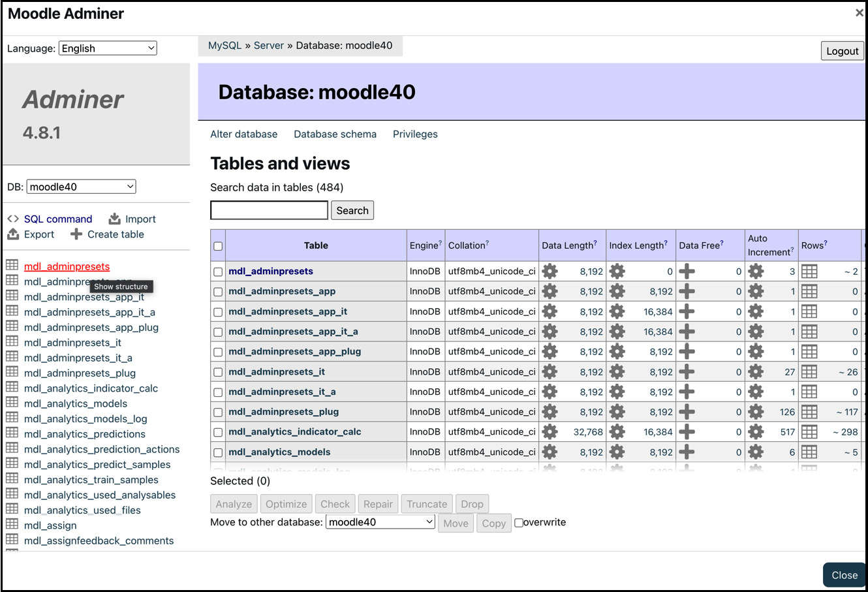This screenshot has height=592, width=868.
Task: Click Data Free plus icon for mdl_adminpresets_it_a row
Action: 687,392
